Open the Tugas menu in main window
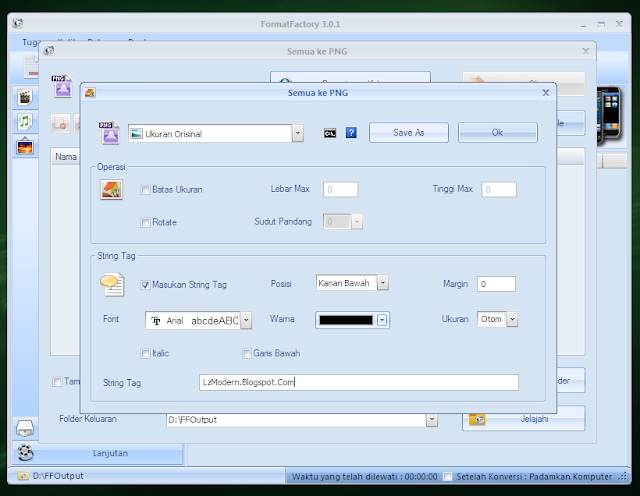The width and height of the screenshot is (640, 496). 31,42
